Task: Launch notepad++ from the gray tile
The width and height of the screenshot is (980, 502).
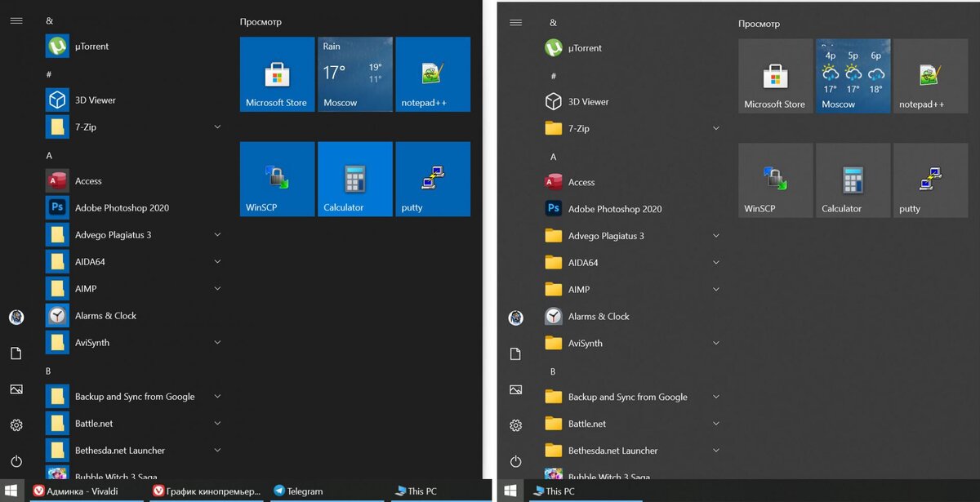Action: 930,76
